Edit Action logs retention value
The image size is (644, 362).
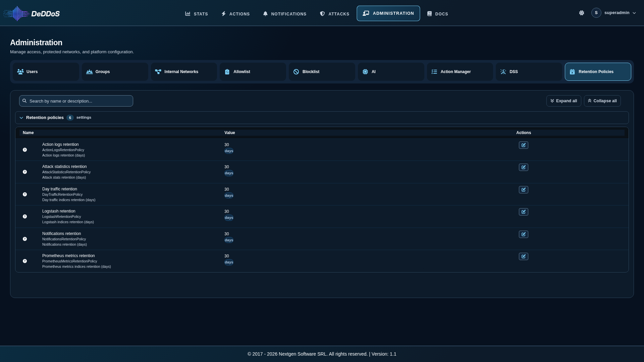523,145
